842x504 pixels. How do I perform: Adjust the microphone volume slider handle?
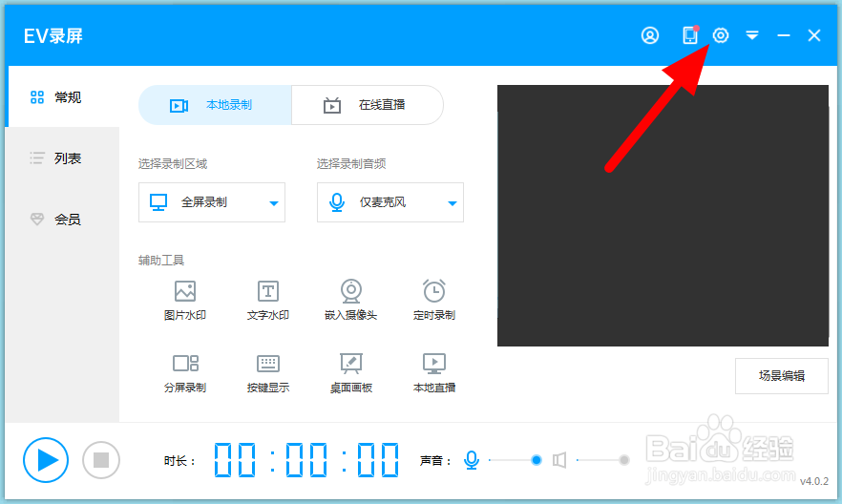click(536, 460)
